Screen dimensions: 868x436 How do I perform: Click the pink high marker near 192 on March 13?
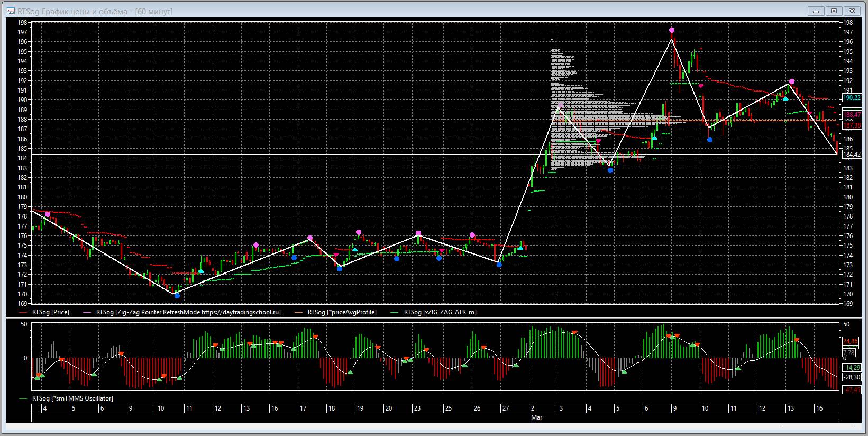click(x=792, y=81)
